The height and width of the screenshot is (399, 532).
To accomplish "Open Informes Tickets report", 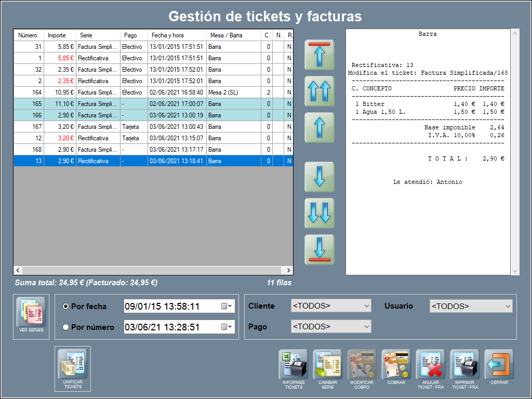I will click(x=294, y=366).
